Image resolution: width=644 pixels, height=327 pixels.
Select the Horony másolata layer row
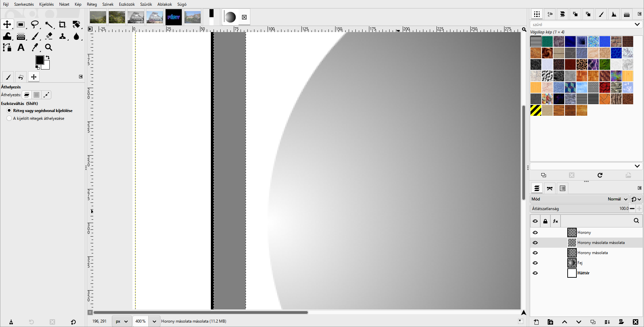(586, 253)
